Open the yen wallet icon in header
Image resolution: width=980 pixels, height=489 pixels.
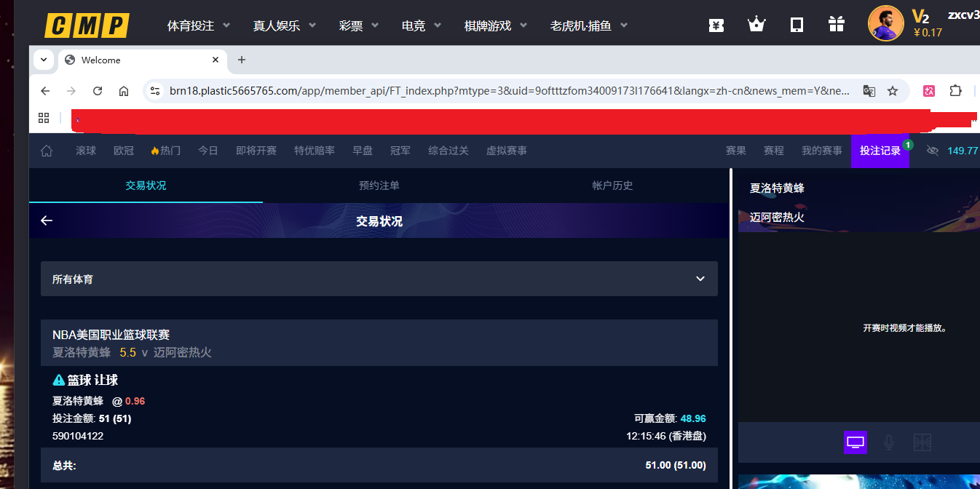point(716,25)
